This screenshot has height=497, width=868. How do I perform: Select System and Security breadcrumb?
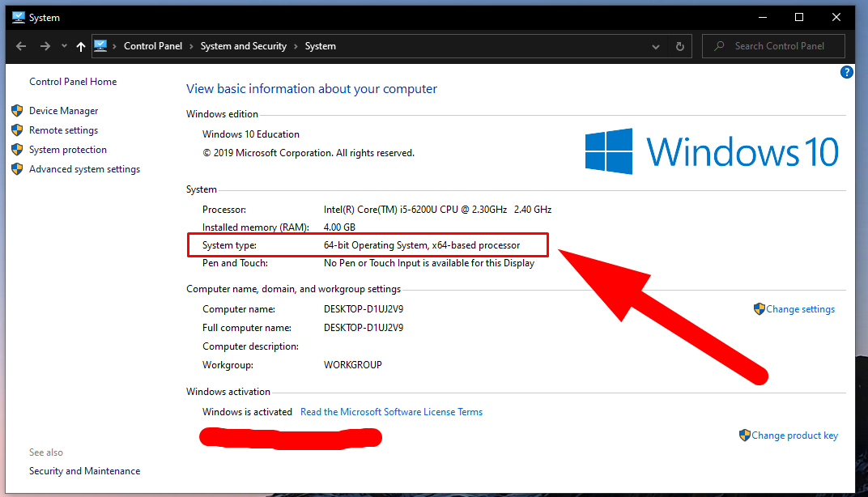click(244, 46)
